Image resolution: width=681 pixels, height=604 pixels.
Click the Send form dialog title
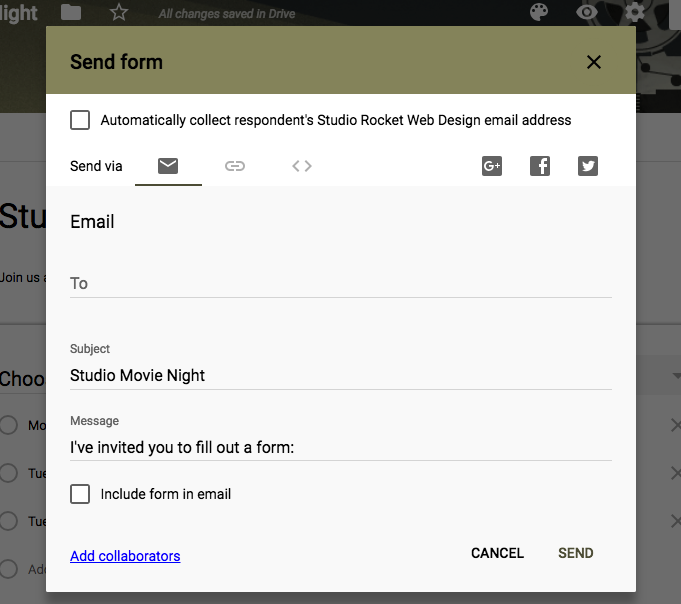(x=116, y=62)
